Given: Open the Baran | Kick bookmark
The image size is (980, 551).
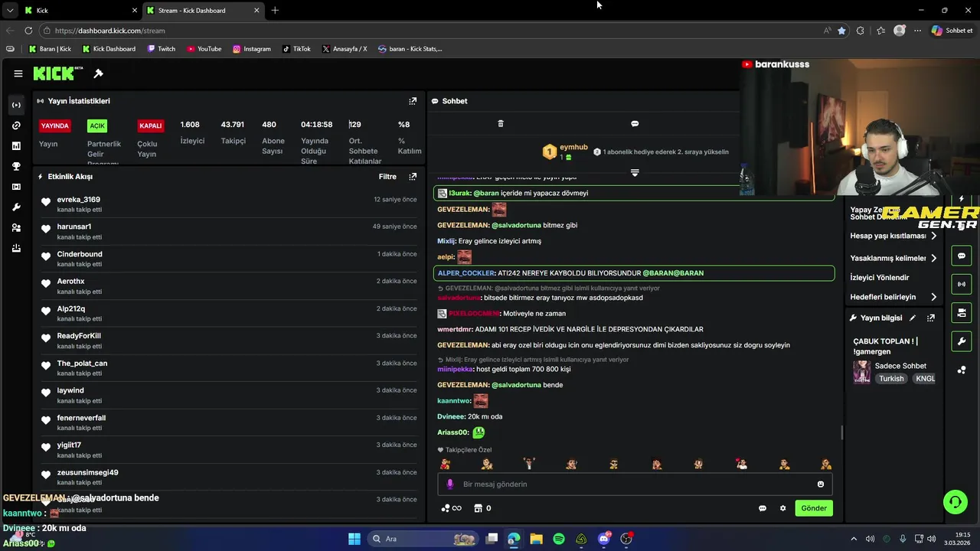Looking at the screenshot, I should coord(50,49).
